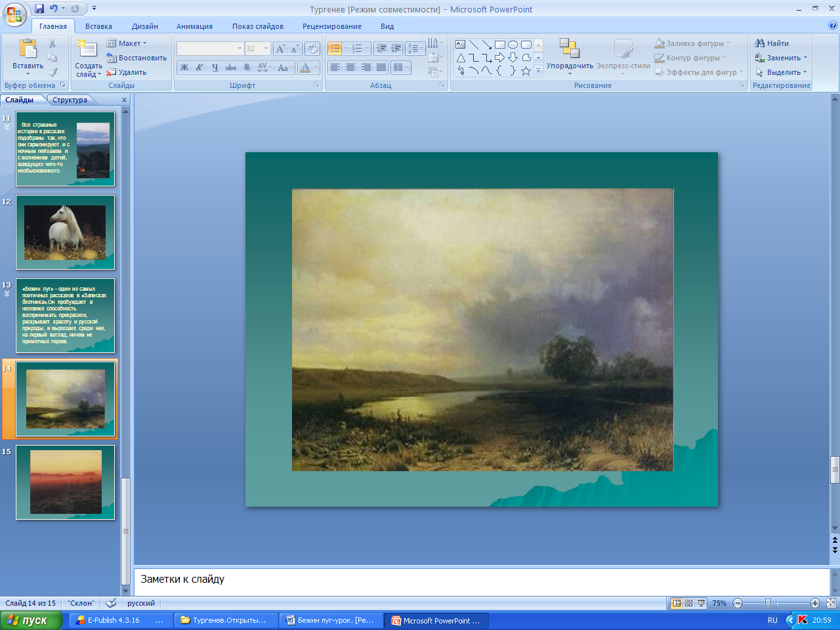Click the Save icon in quick access toolbar
The height and width of the screenshot is (630, 840).
pyautogui.click(x=39, y=9)
